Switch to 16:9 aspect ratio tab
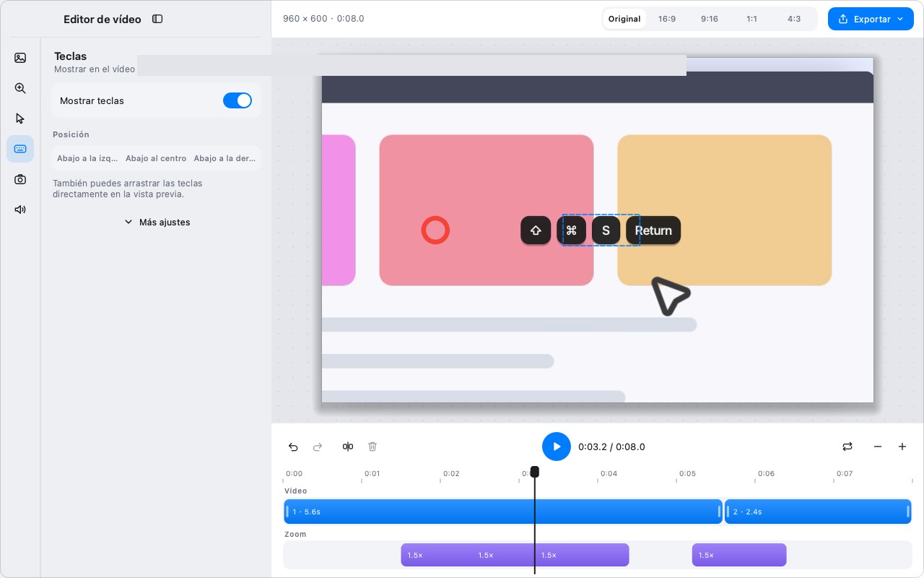924x578 pixels. tap(667, 19)
